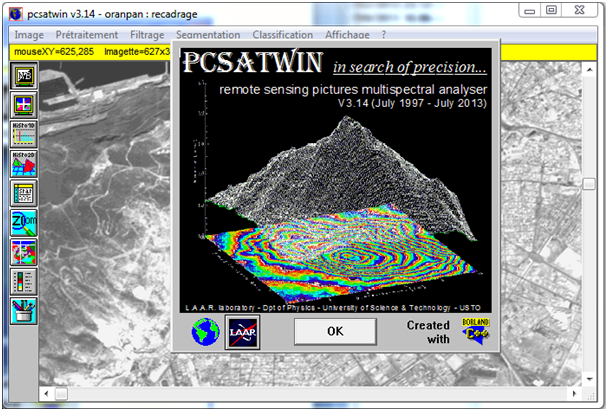Select the paint bucket with brushes icon
The width and height of the screenshot is (608, 411).
tap(23, 310)
